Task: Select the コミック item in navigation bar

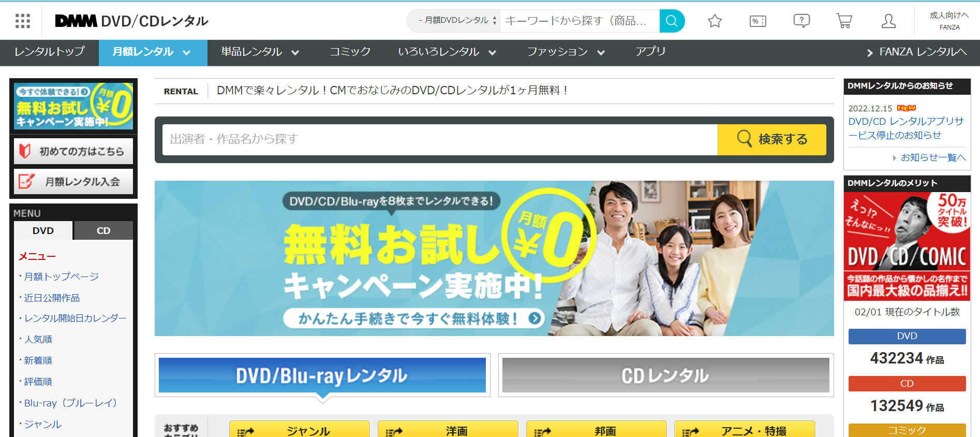Action: click(x=350, y=52)
